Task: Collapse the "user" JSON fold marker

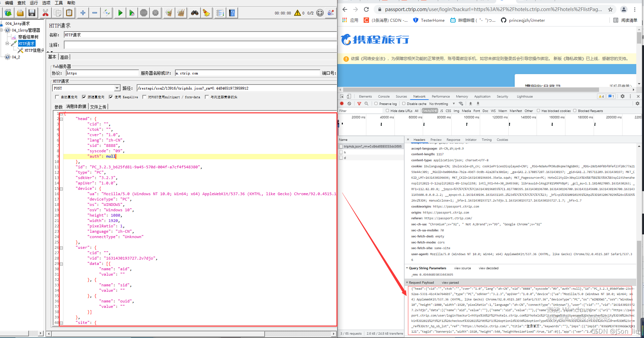Action: 61,248
